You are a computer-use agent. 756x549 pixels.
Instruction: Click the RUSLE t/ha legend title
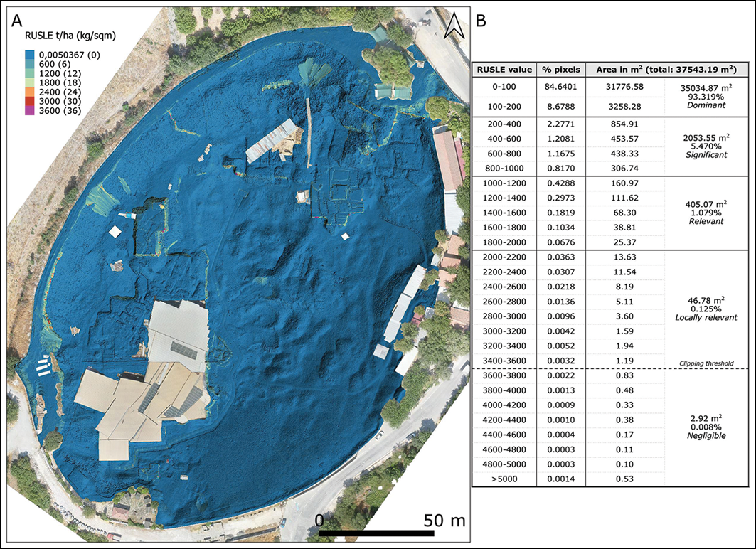[70, 36]
